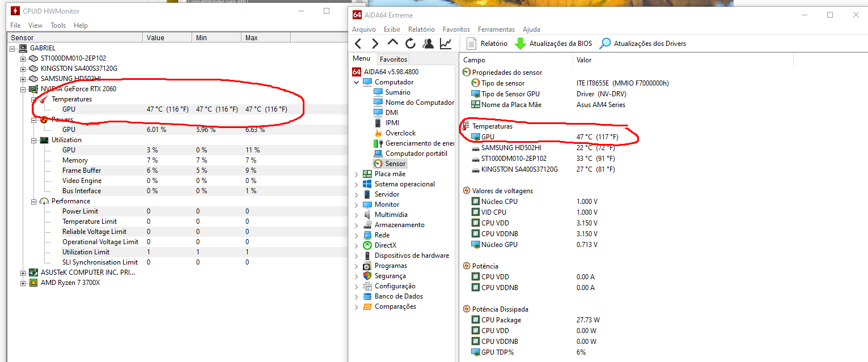Image resolution: width=868 pixels, height=362 pixels.
Task: Click the power management plug icon
Action: click(378, 143)
